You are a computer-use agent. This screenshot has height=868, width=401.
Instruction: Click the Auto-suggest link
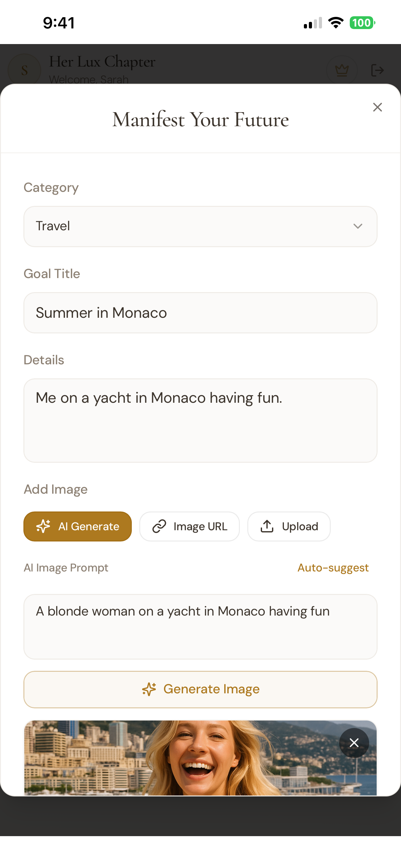(x=333, y=568)
